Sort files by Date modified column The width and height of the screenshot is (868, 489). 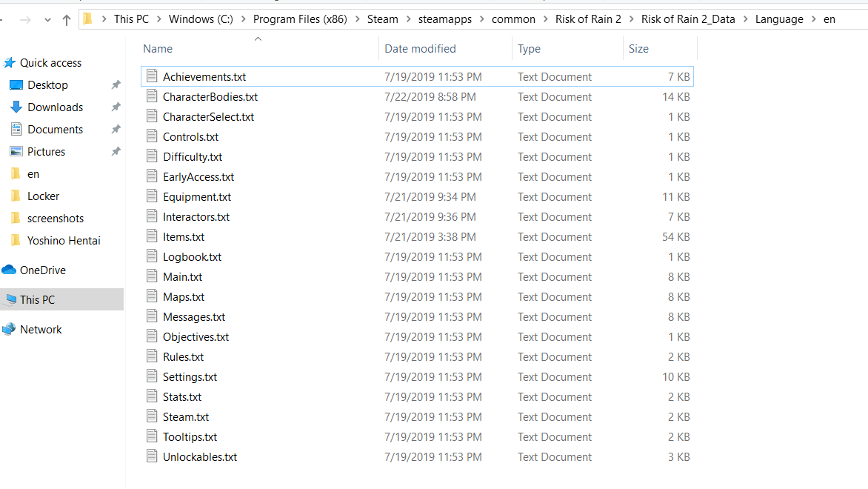[420, 49]
